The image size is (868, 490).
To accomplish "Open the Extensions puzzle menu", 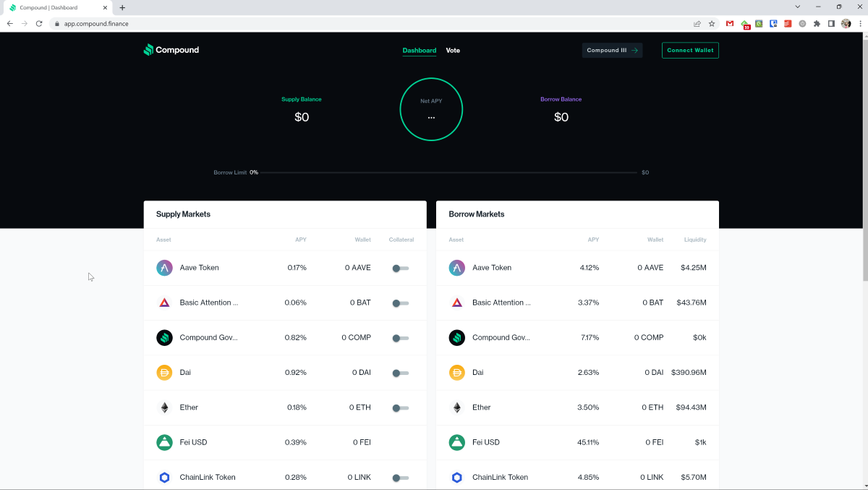I will [817, 24].
